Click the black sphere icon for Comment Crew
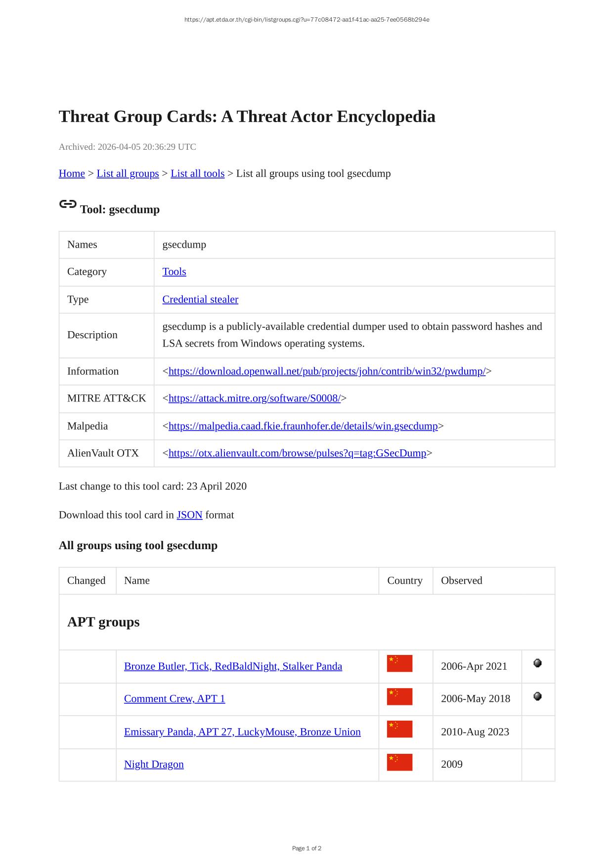Screen dimensions: 614x868 click(537, 696)
